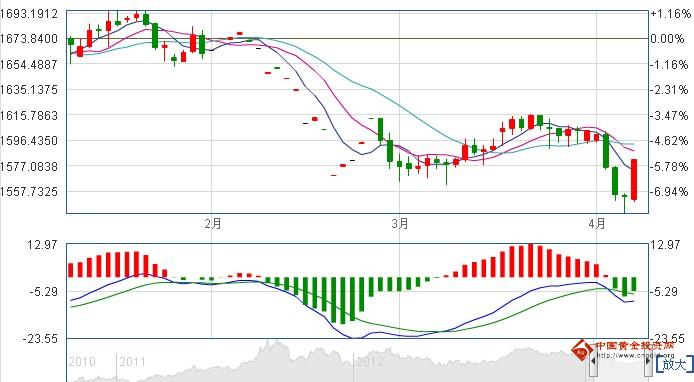Click the -5.78% percentage label
The height and width of the screenshot is (382, 694).
[x=669, y=166]
